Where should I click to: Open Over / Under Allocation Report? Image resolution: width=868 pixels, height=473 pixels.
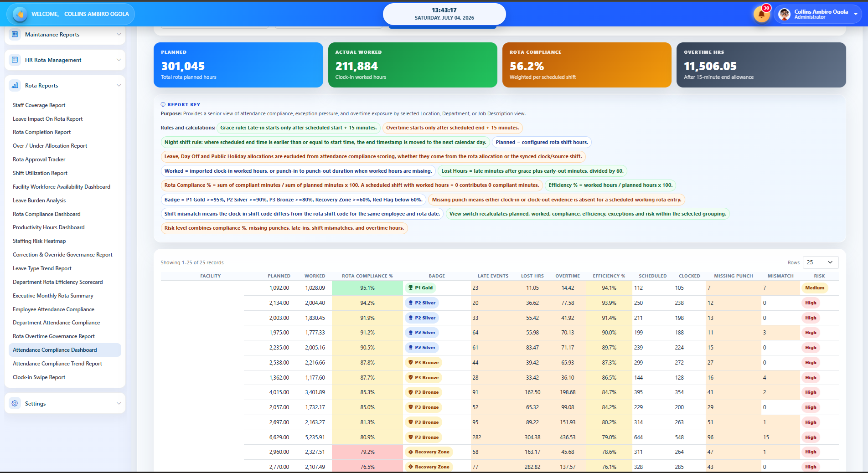tap(50, 146)
